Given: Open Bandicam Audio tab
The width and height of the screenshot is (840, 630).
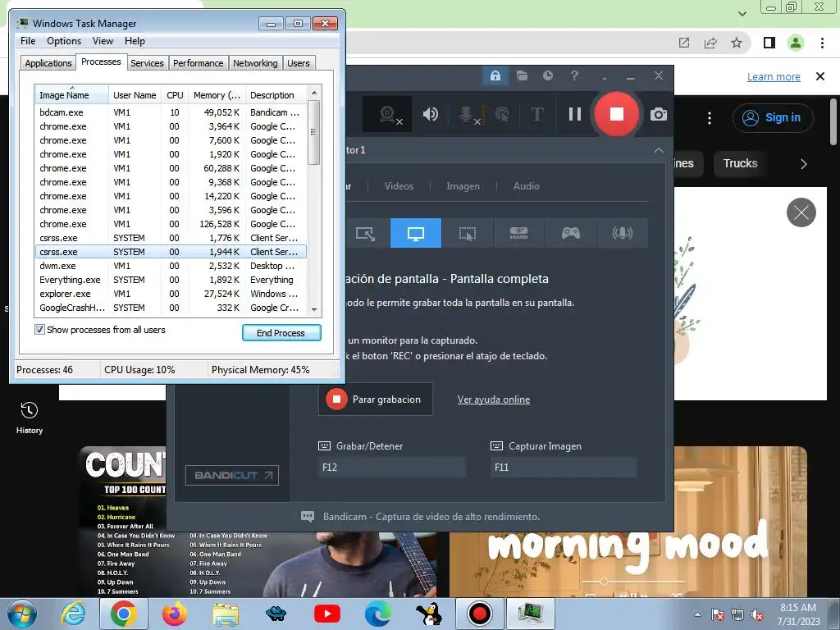Looking at the screenshot, I should click(526, 186).
